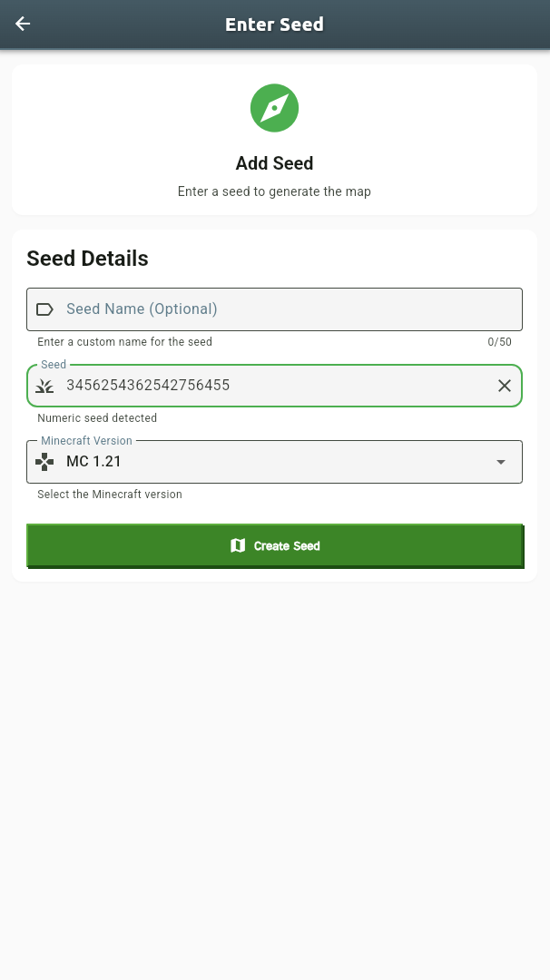This screenshot has width=550, height=980.
Task: Click the Enter Seed title bar
Action: [x=274, y=24]
